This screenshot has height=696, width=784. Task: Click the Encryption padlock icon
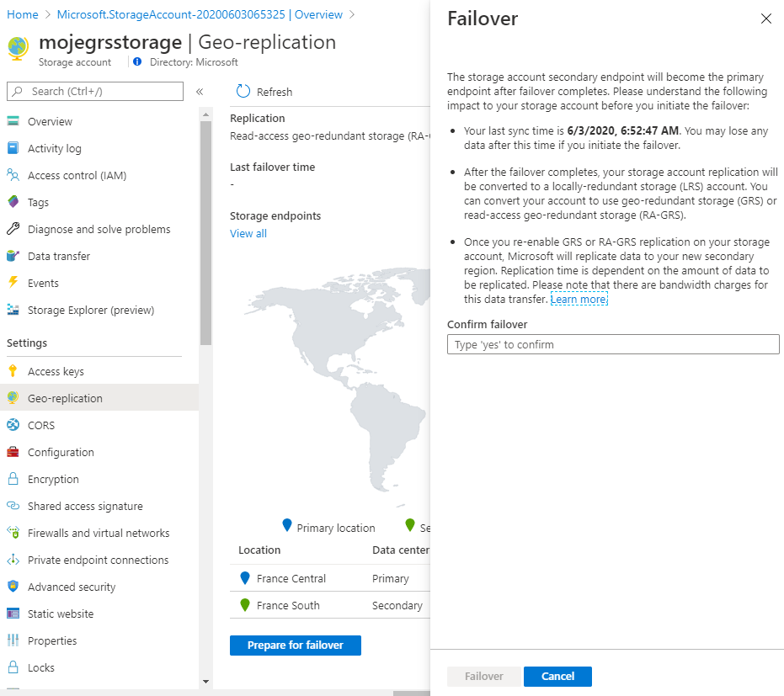[13, 479]
